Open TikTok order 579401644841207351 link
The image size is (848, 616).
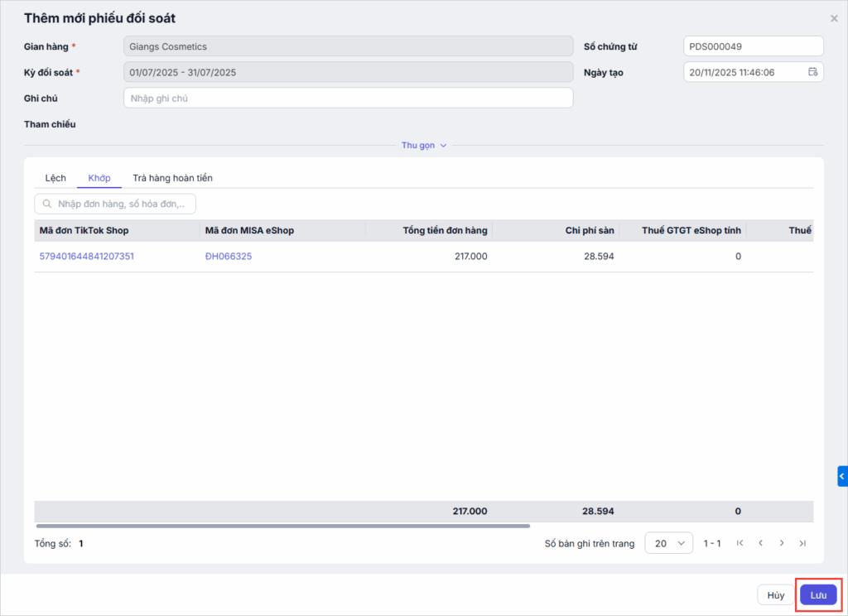click(87, 257)
